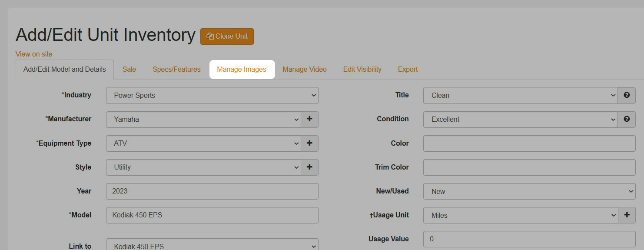Image resolution: width=644 pixels, height=250 pixels.
Task: Switch to the Manage Images tab
Action: pos(242,69)
